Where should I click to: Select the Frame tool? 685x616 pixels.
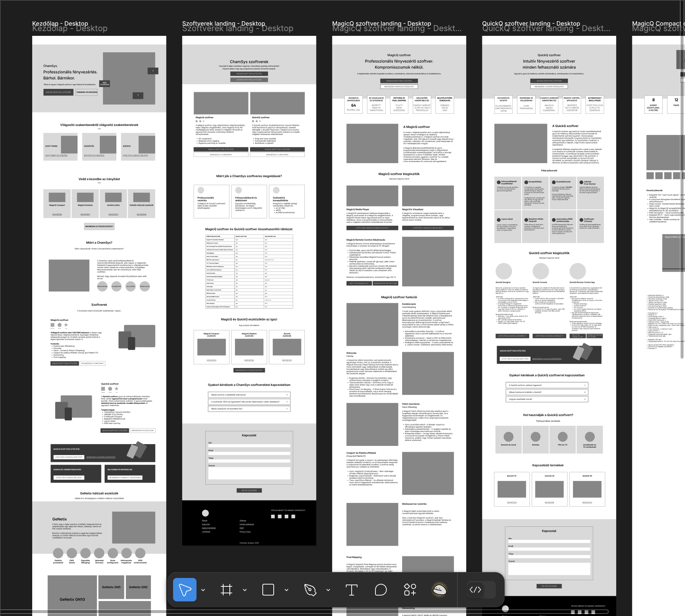pos(226,590)
